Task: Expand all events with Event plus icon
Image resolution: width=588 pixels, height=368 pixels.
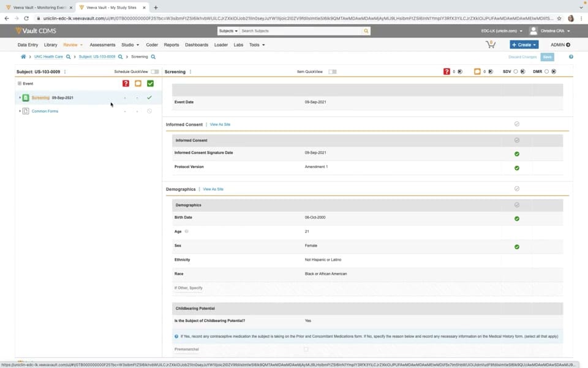Action: 20,83
